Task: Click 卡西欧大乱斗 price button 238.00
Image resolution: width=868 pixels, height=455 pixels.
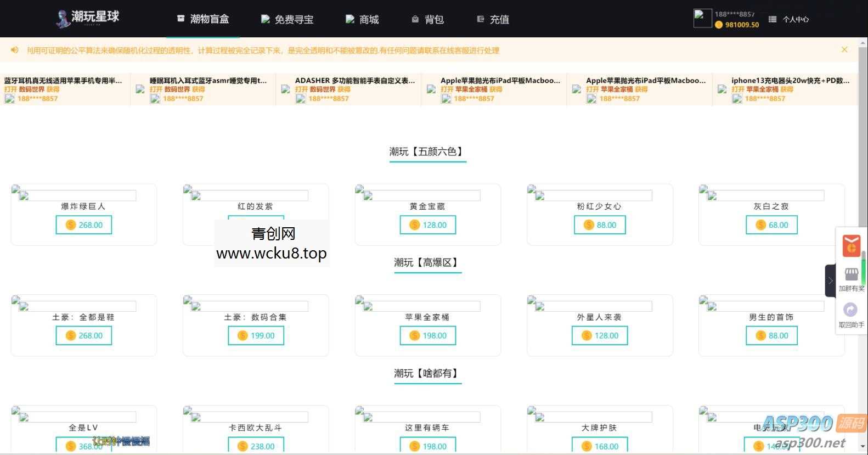Action: [256, 445]
